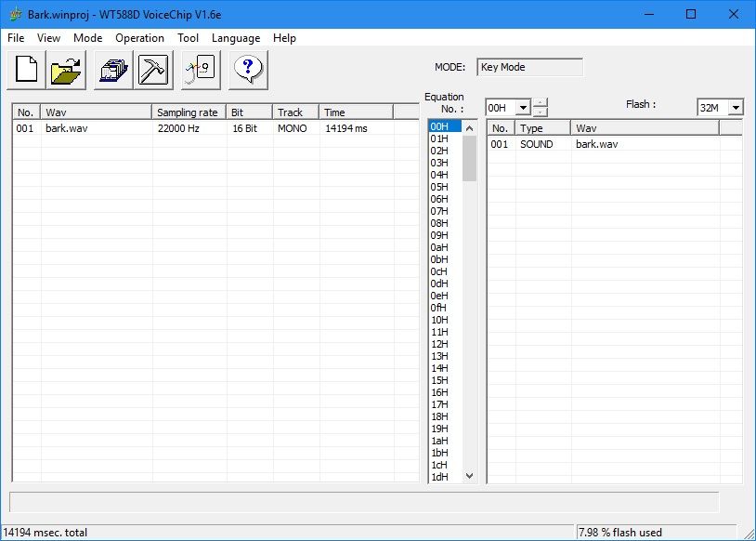Click the app icon in the title bar

click(16, 15)
